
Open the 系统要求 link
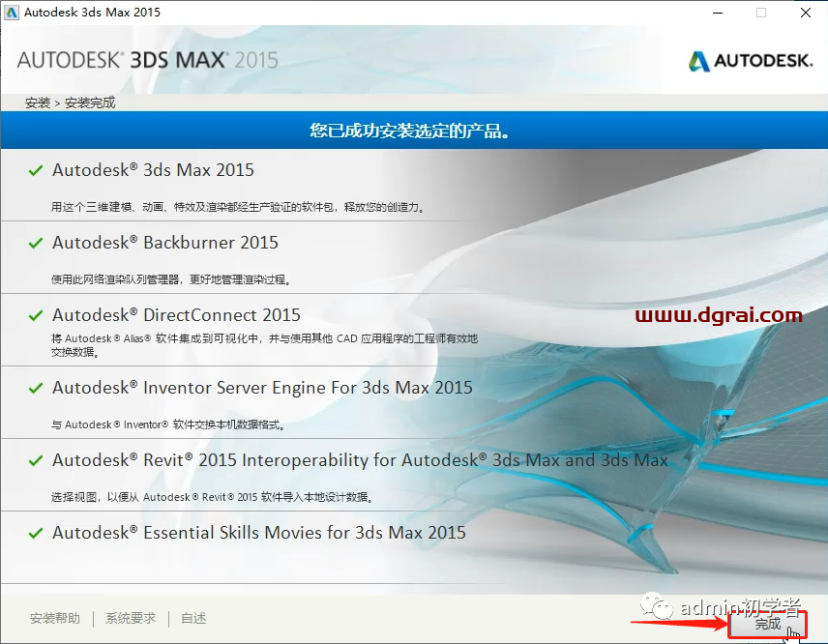click(131, 618)
